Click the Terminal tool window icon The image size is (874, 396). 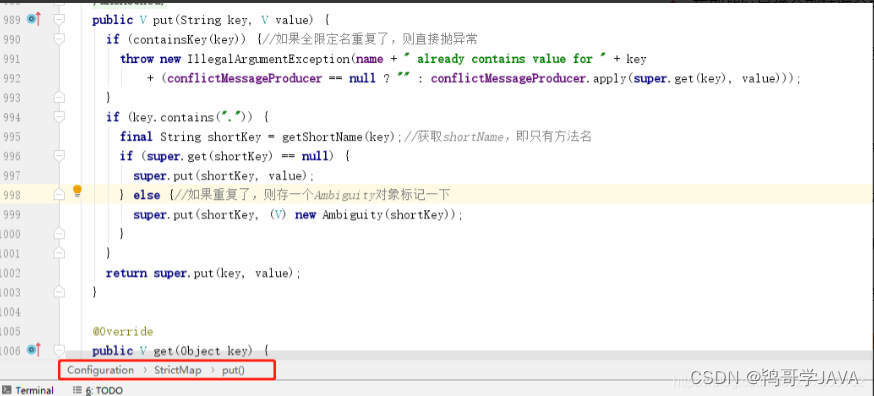7,390
